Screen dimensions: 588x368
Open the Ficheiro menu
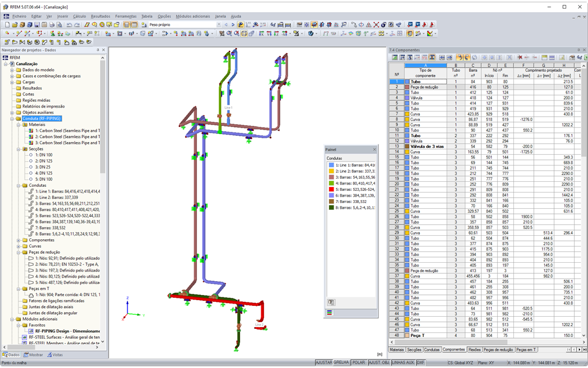point(19,16)
